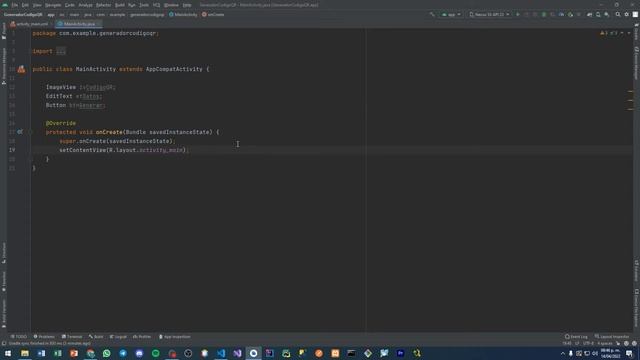Viewport: 640px width, 360px height.
Task: Open PowerPoint from the taskbar
Action: [x=74, y=353]
